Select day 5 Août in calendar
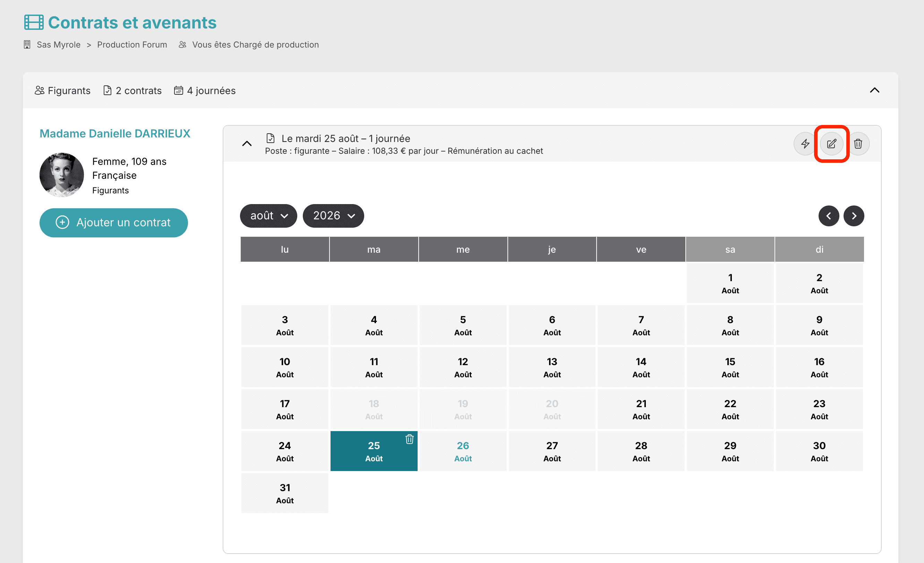The height and width of the screenshot is (563, 924). (463, 325)
